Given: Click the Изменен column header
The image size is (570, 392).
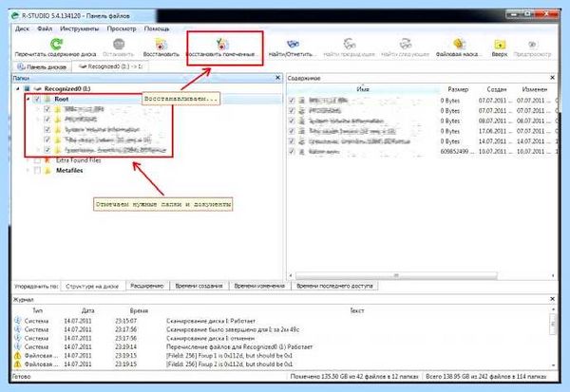Looking at the screenshot, I should pyautogui.click(x=534, y=89).
